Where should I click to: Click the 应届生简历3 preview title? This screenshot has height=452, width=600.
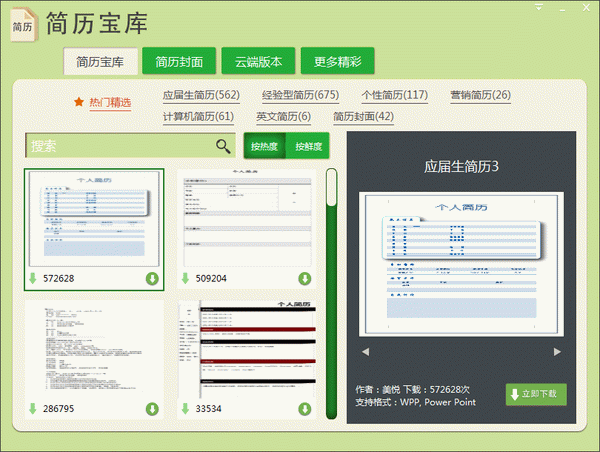[x=461, y=166]
